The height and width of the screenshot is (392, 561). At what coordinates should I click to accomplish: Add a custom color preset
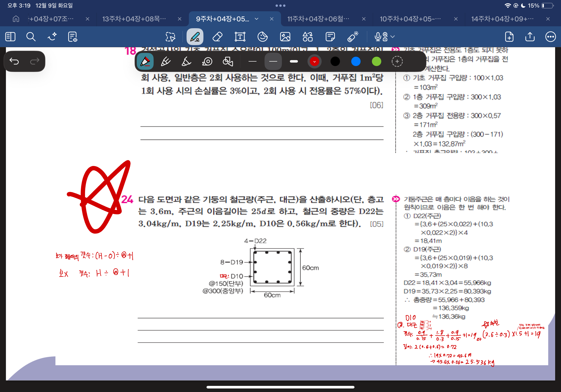[x=397, y=61]
